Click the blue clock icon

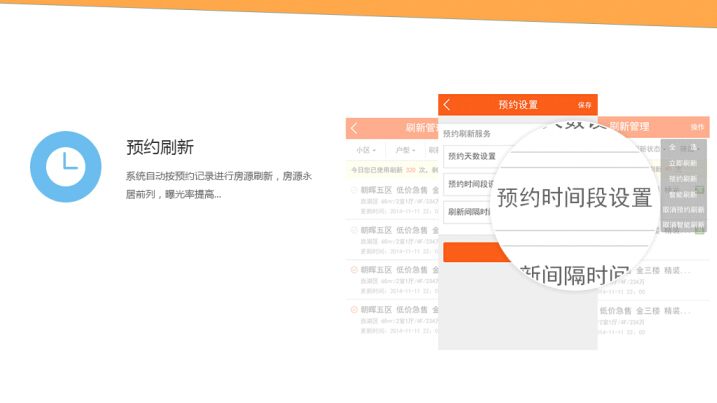(x=66, y=167)
